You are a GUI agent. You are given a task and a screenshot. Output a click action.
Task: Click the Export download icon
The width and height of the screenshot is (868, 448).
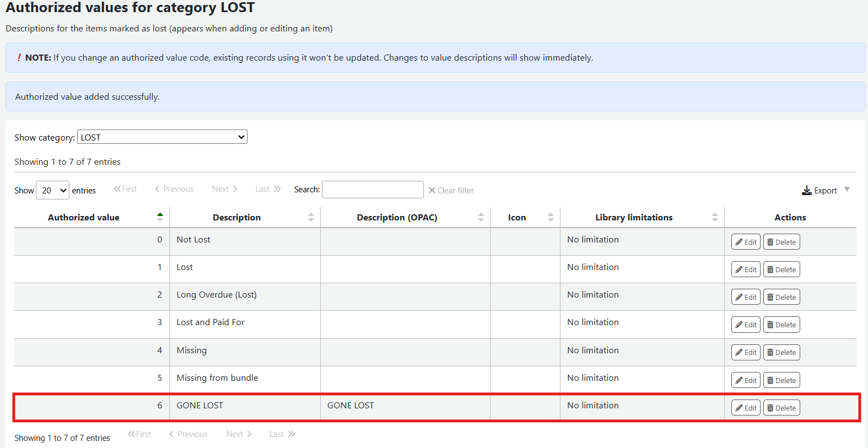tap(807, 191)
